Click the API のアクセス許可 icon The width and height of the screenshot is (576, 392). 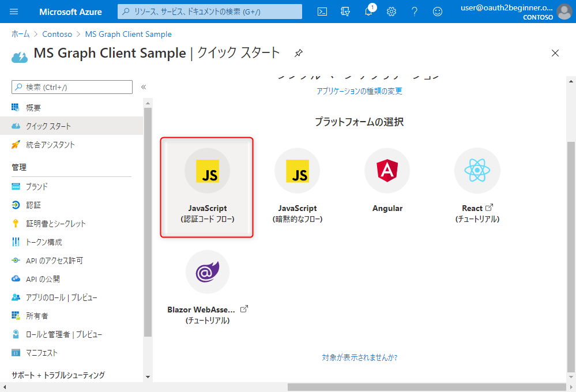click(x=16, y=261)
